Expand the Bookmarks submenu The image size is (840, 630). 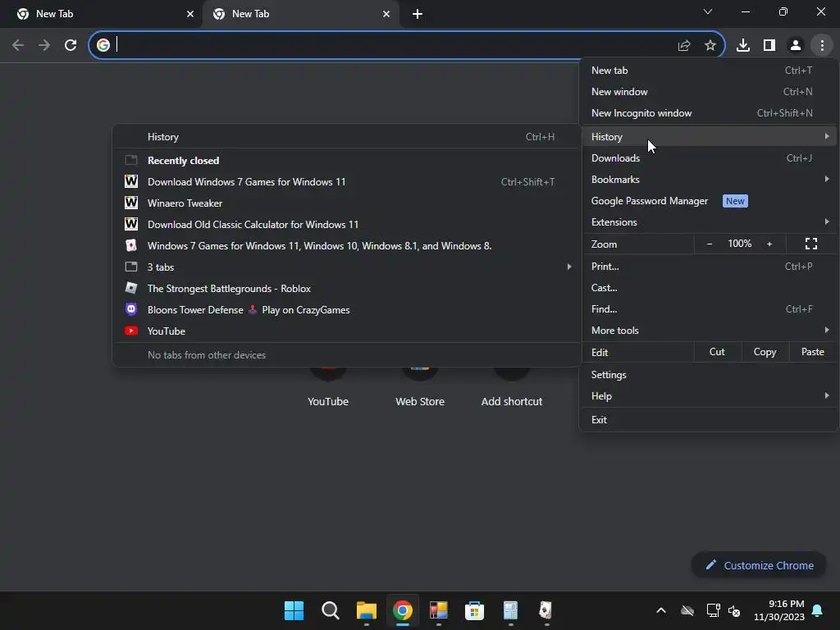click(x=709, y=180)
